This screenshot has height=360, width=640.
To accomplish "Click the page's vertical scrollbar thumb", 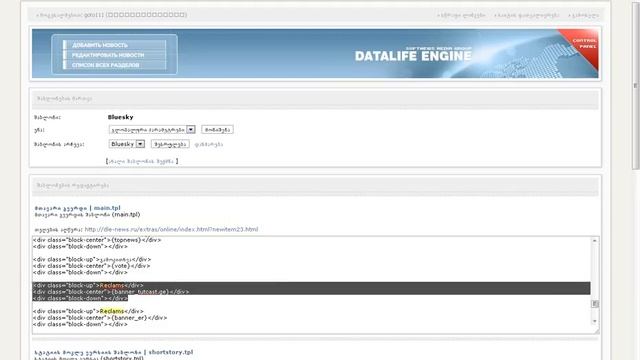I will click(x=636, y=85).
